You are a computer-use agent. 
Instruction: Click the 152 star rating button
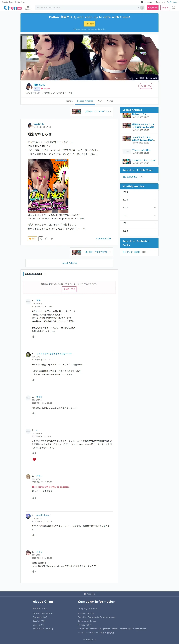(x=32, y=238)
